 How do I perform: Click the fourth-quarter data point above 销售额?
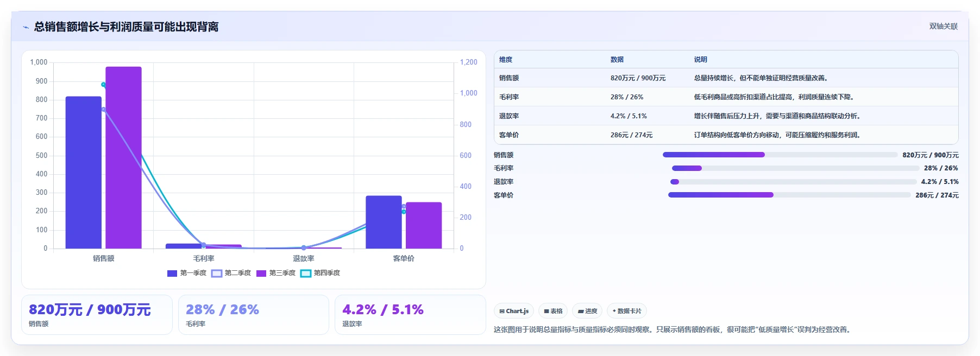103,85
